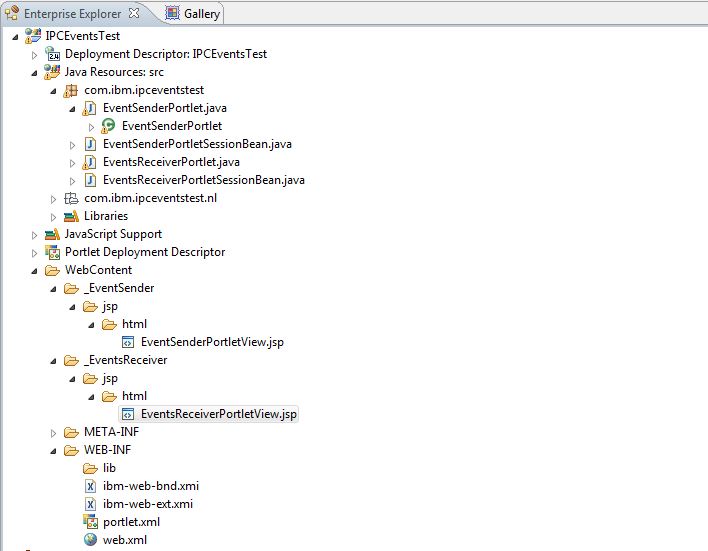Expand the META-INF folder
This screenshot has height=551, width=708.
(x=54, y=432)
